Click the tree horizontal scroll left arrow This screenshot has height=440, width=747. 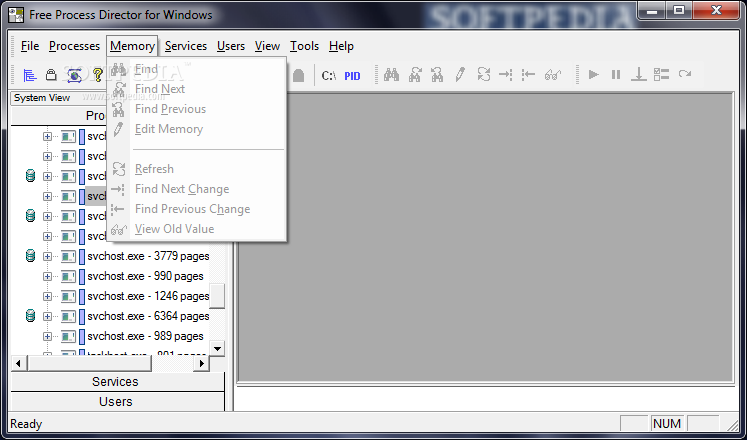pos(18,363)
